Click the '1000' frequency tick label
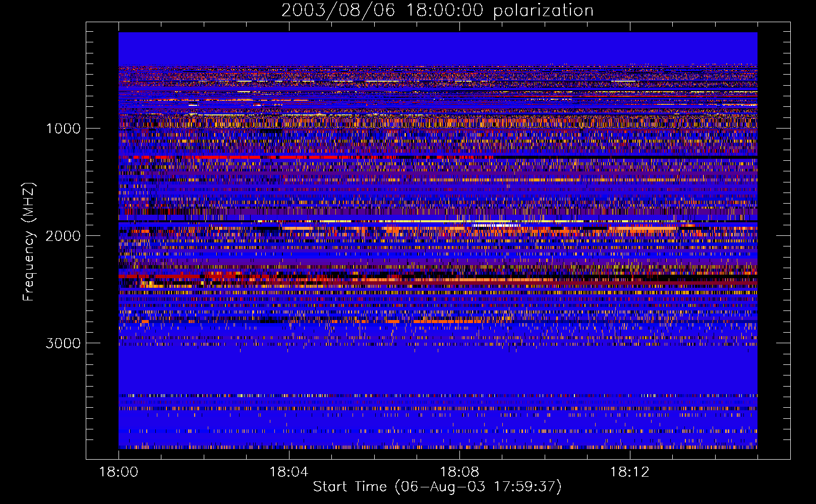Screen dimensions: 816x504 point(64,129)
